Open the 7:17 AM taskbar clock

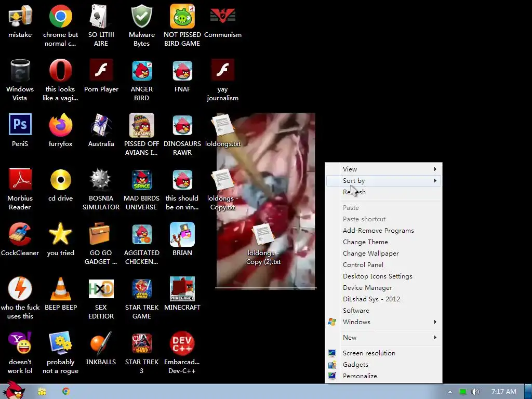coord(504,392)
